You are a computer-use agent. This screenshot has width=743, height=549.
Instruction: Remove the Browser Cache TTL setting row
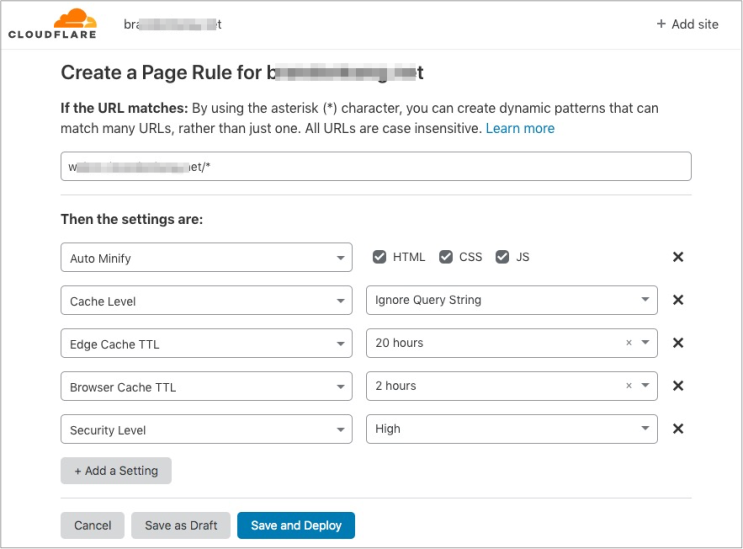point(678,386)
